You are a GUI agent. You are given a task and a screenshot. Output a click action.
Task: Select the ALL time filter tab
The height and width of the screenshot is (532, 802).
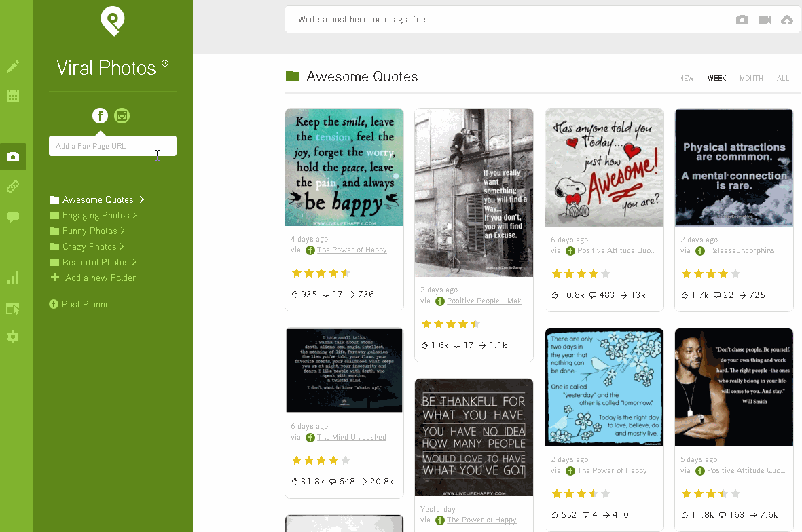783,79
